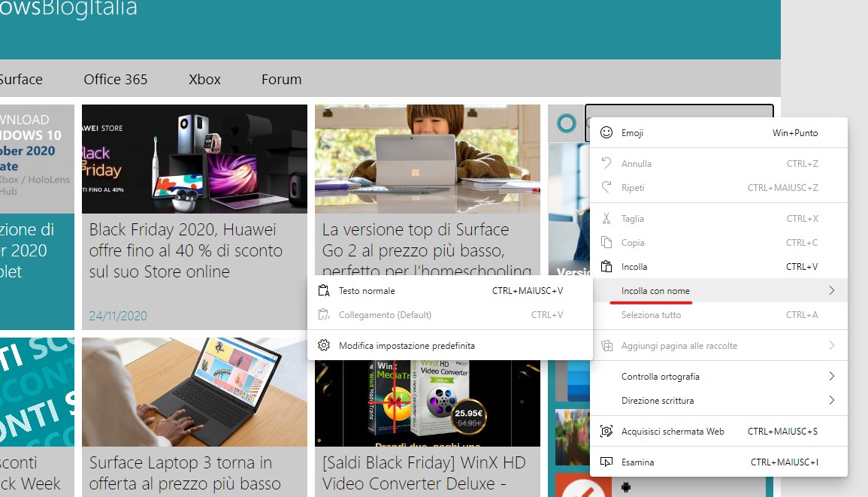
Task: Expand the Controlla ortografia submenu arrow
Action: tap(831, 376)
